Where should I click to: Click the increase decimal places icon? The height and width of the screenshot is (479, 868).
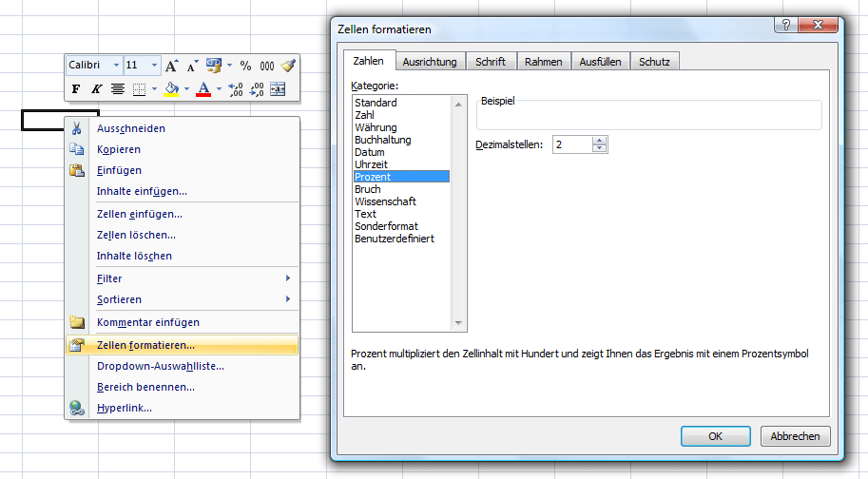[236, 89]
